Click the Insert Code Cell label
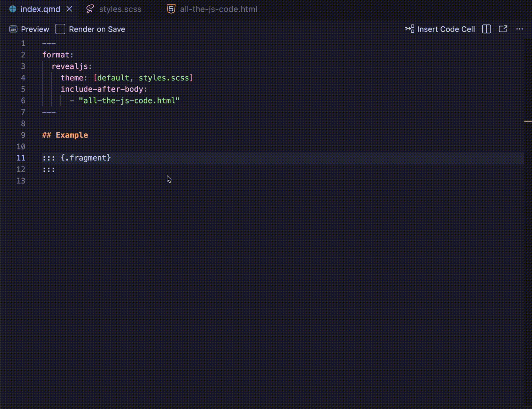This screenshot has width=532, height=409. coord(446,29)
